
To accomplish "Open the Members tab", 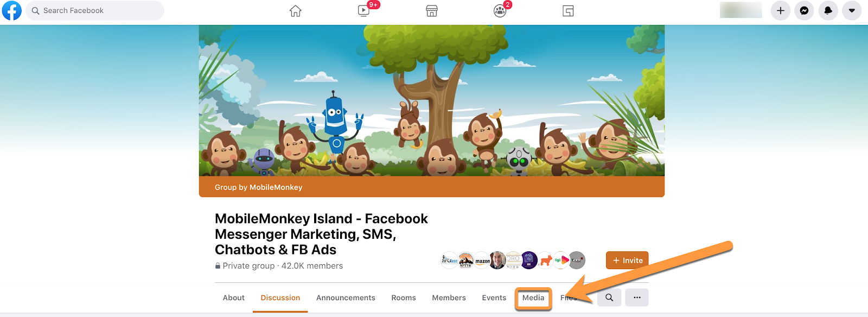I will [449, 298].
